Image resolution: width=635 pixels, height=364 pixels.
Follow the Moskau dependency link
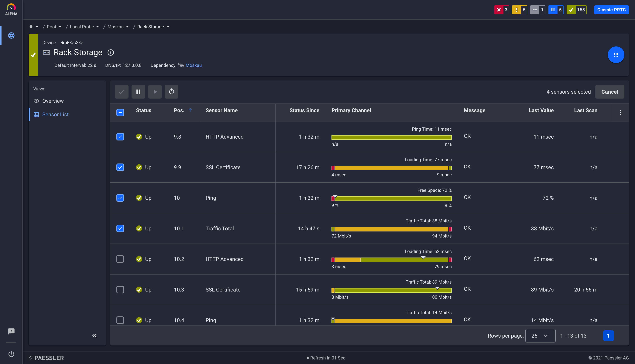193,65
